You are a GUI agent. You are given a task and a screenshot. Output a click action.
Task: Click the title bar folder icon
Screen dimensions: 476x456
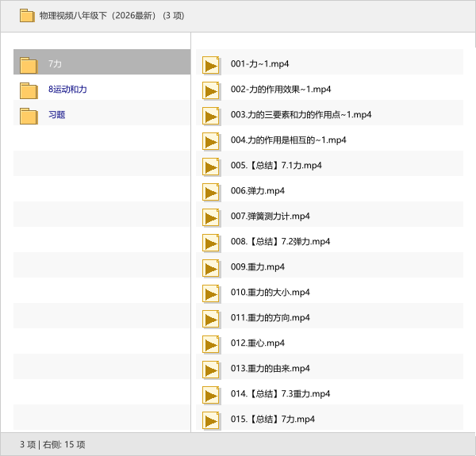pos(27,15)
